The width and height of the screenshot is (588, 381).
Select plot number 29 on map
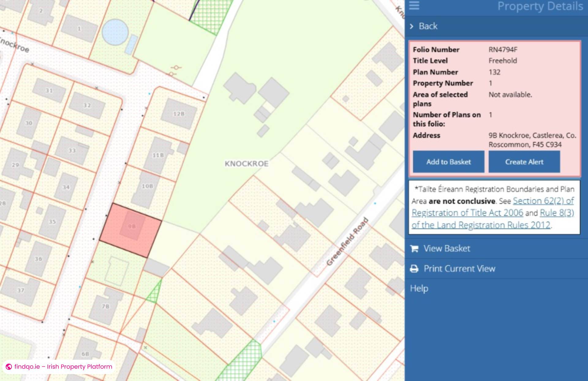15,165
